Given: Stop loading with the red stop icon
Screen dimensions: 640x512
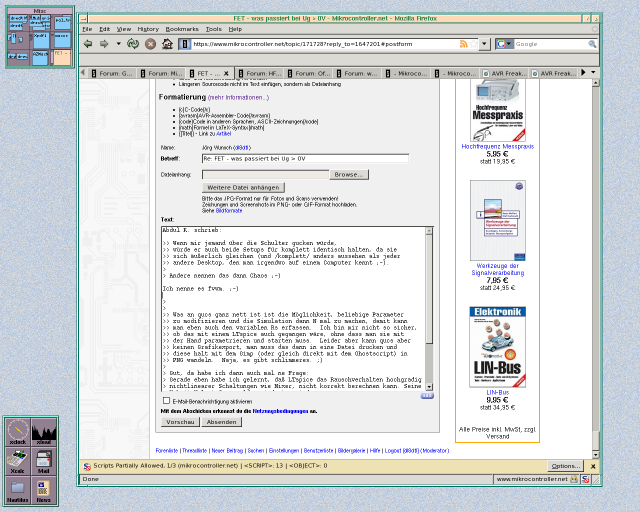Looking at the screenshot, I should point(150,44).
